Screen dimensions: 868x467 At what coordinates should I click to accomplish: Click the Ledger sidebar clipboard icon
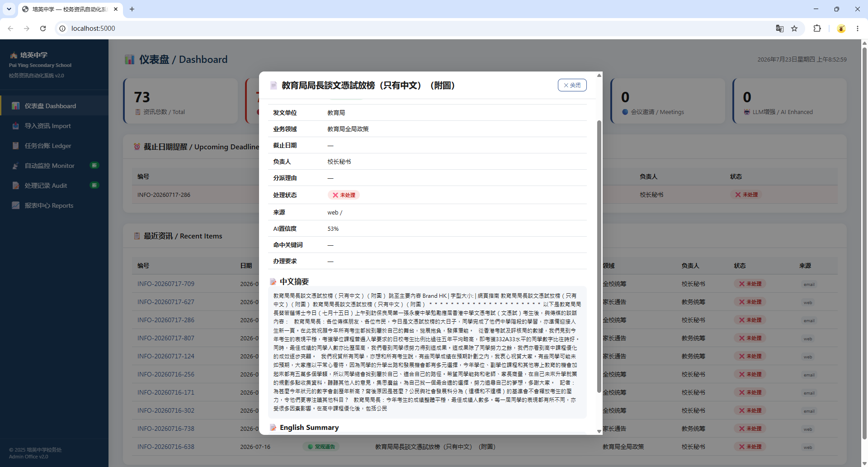coord(16,146)
